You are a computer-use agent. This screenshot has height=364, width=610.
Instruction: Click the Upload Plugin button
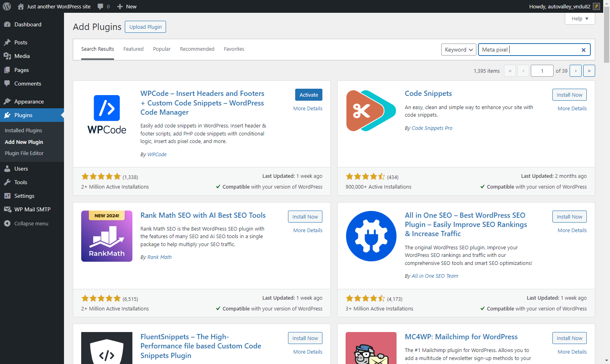click(x=146, y=27)
